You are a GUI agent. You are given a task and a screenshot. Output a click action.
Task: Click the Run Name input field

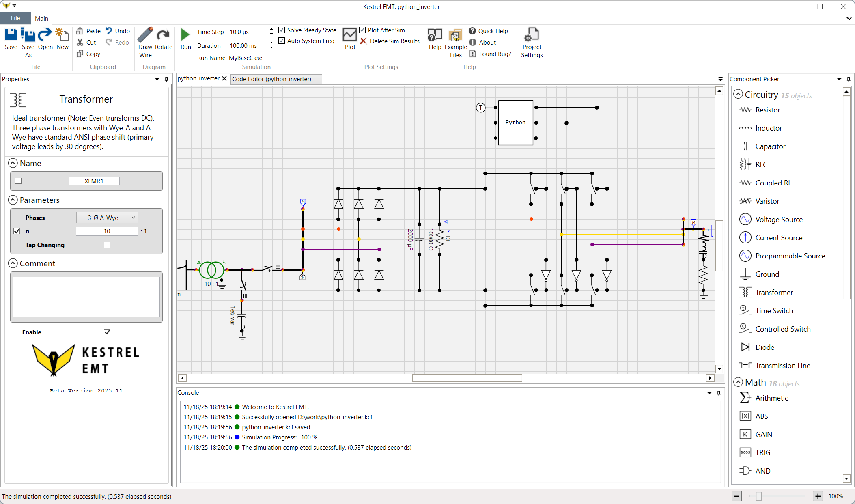coord(252,58)
